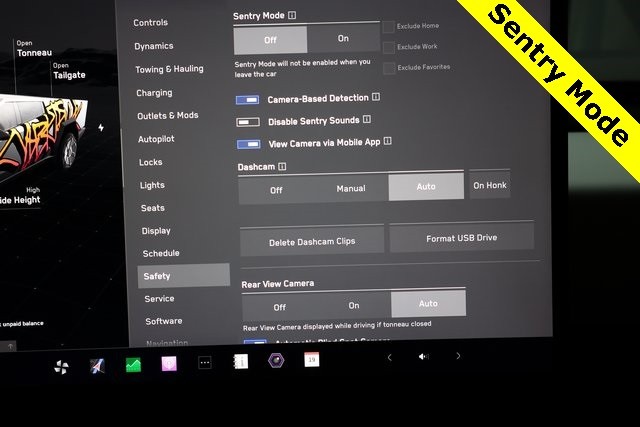The image size is (640, 427).
Task: Open Display menu section
Action: tap(156, 231)
